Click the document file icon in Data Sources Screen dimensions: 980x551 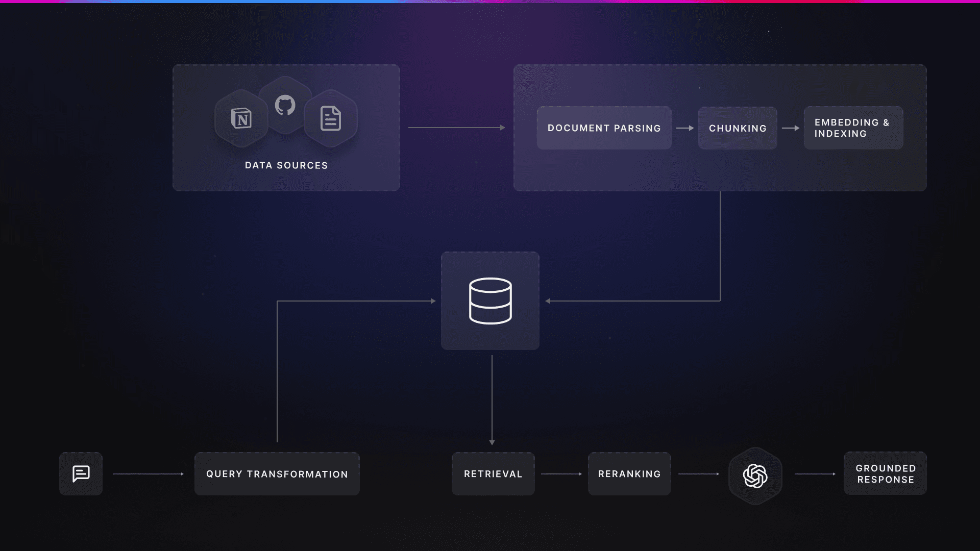coord(331,118)
